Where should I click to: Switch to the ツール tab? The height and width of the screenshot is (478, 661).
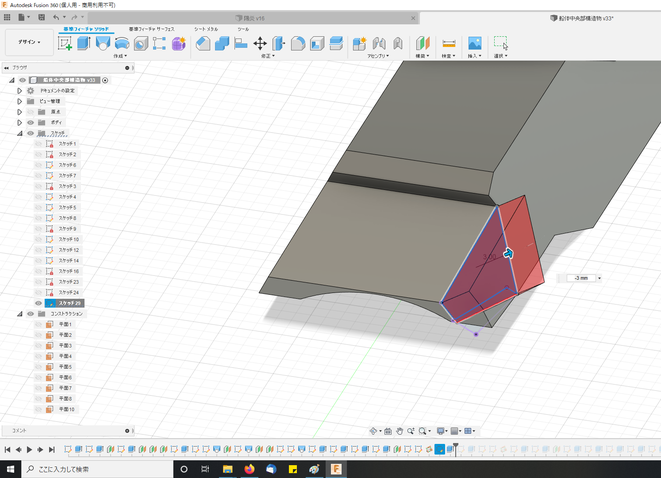pos(243,29)
